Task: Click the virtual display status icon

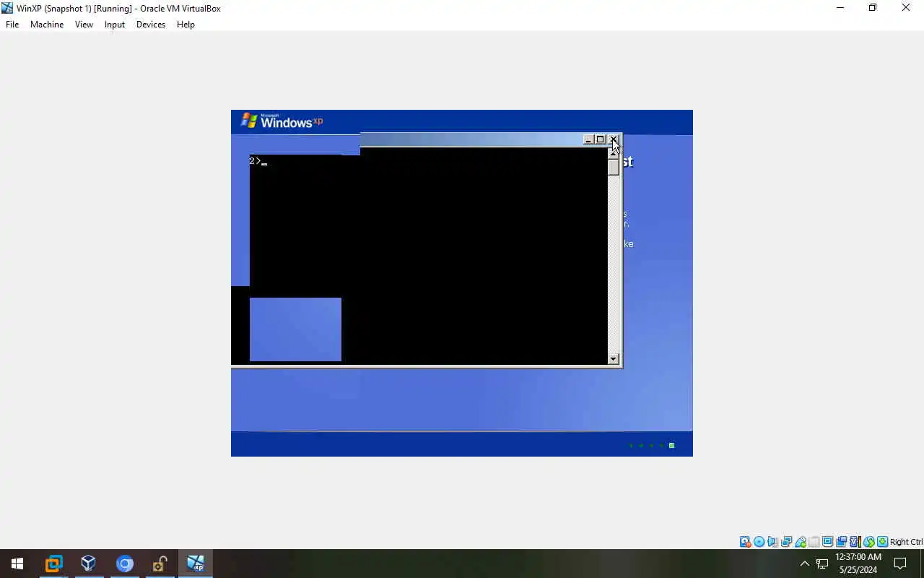Action: 828,542
